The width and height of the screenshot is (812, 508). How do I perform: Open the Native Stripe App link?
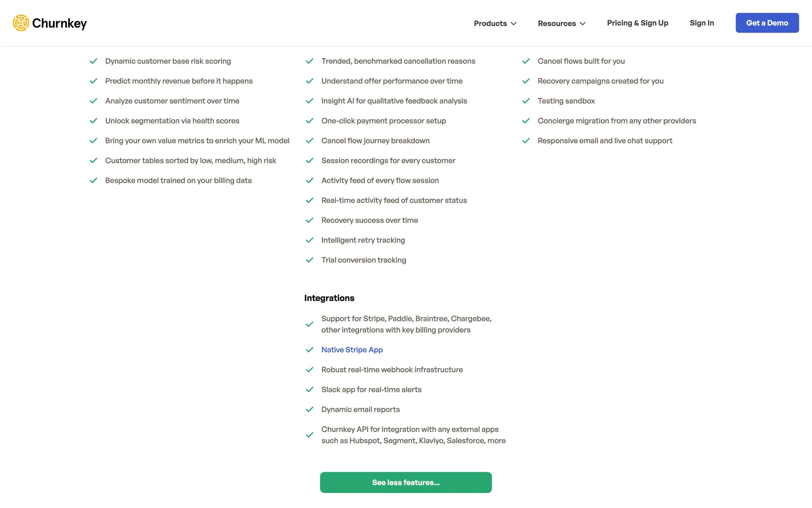[352, 350]
